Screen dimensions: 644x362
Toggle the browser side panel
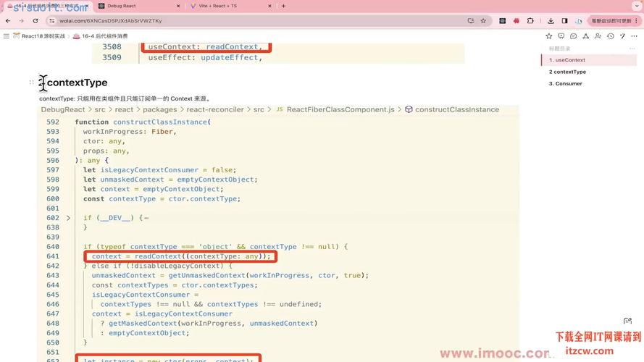[565, 20]
